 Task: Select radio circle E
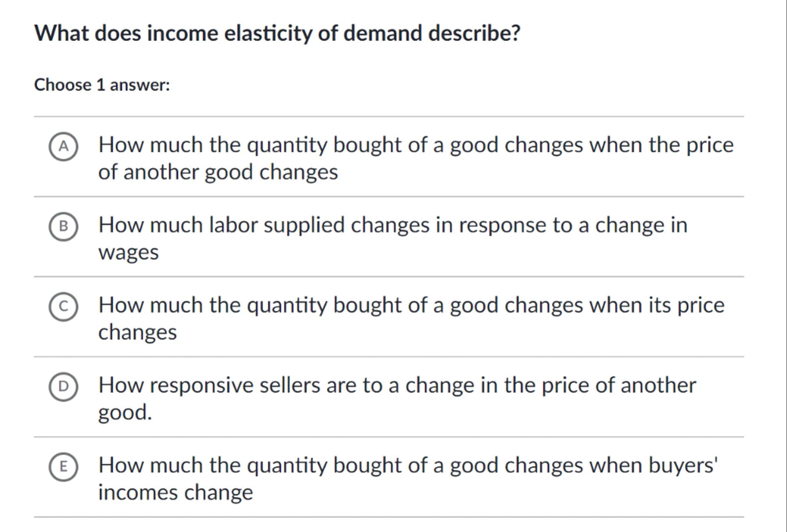point(63,466)
